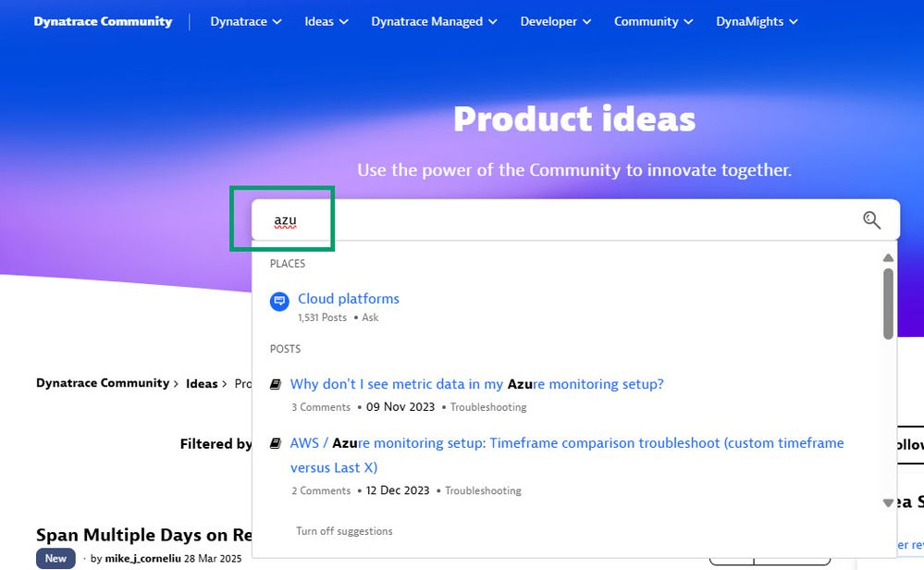Click the Product ideas page heading
This screenshot has width=924, height=570.
pos(574,119)
